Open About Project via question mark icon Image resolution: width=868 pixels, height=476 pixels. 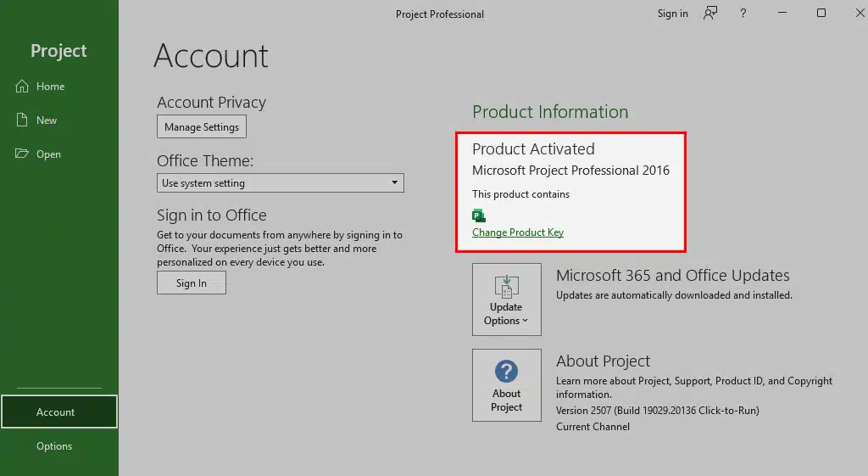506,371
